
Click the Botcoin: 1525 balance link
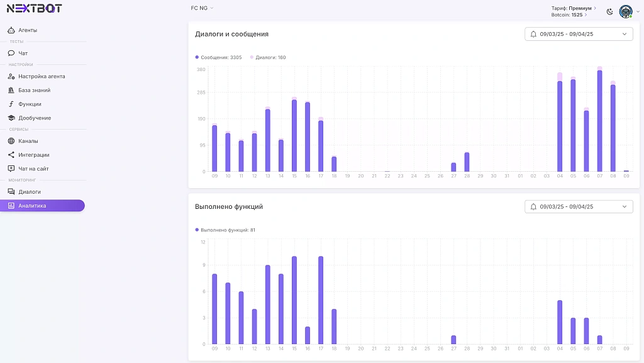pyautogui.click(x=569, y=14)
